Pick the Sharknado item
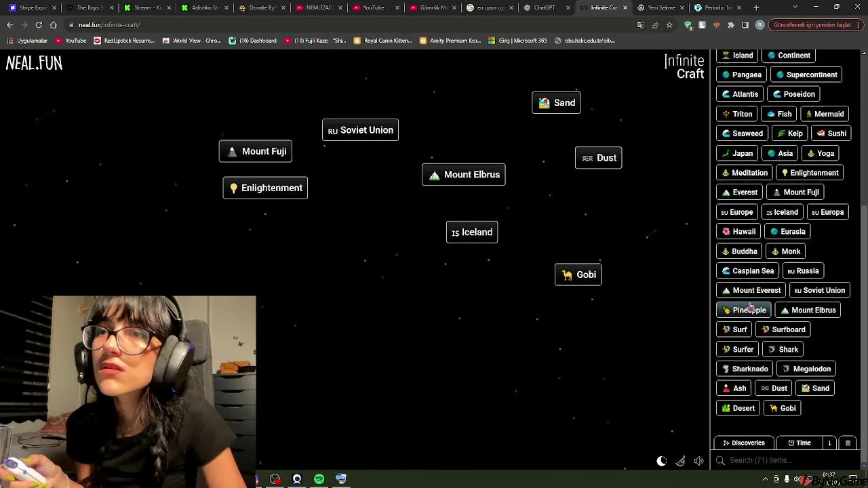 click(745, 369)
